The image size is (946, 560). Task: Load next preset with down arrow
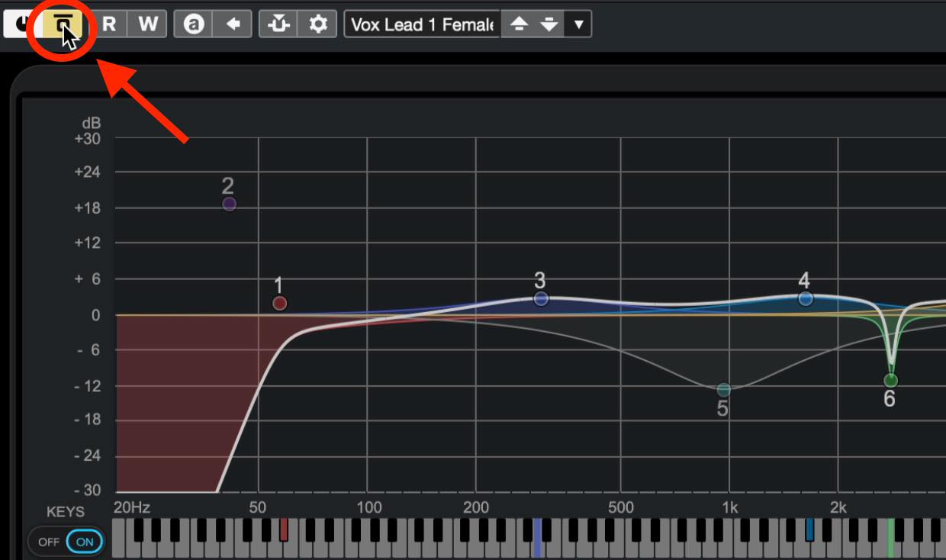pos(549,24)
